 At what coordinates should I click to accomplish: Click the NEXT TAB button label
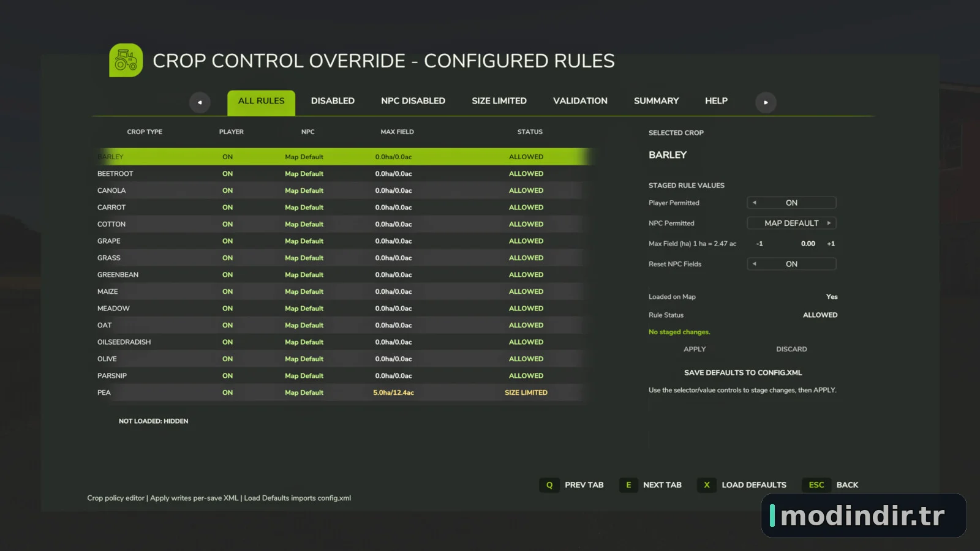click(662, 485)
